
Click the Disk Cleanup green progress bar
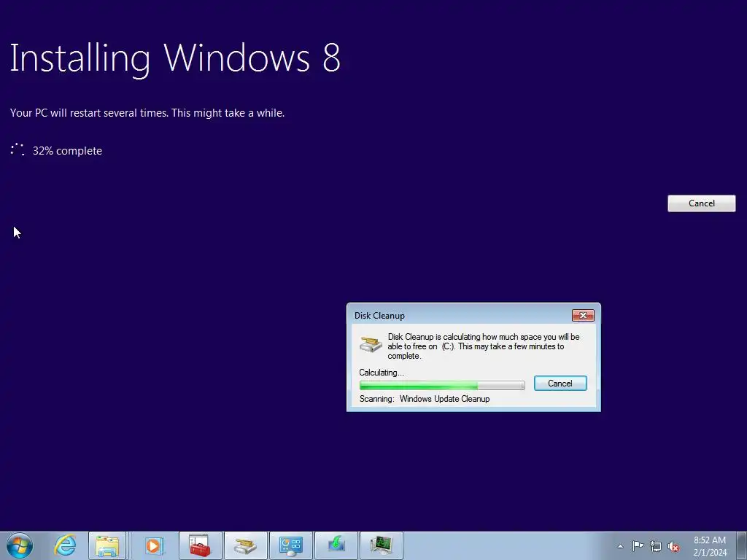[442, 385]
